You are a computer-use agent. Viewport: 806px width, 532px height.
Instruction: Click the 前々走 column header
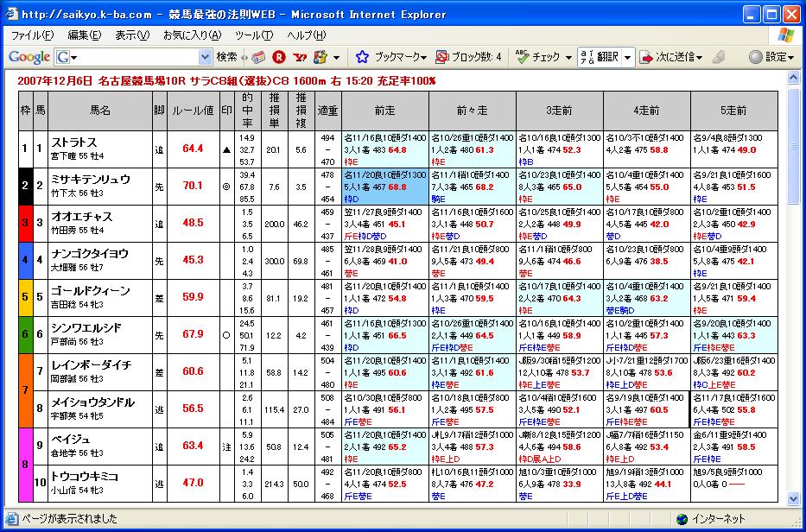472,111
